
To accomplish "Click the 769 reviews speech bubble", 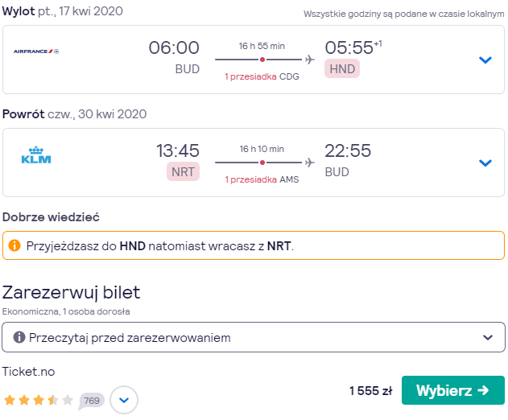I will 92,401.
